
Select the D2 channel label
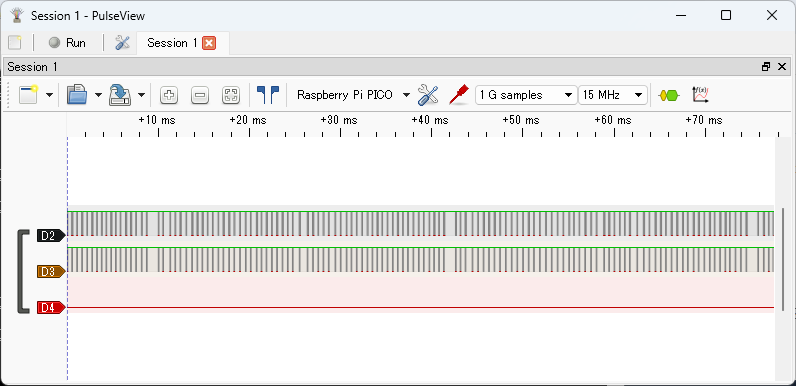[51, 236]
